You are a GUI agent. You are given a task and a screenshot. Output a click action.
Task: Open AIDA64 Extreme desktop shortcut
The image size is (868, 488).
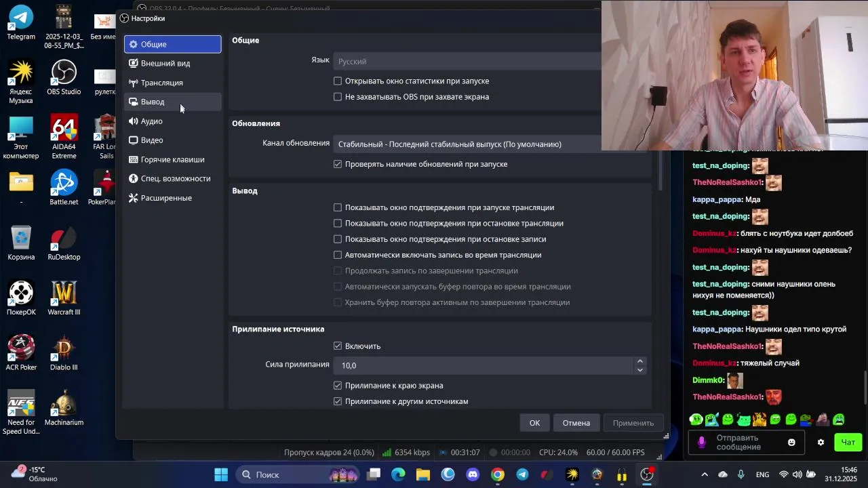[x=64, y=138]
